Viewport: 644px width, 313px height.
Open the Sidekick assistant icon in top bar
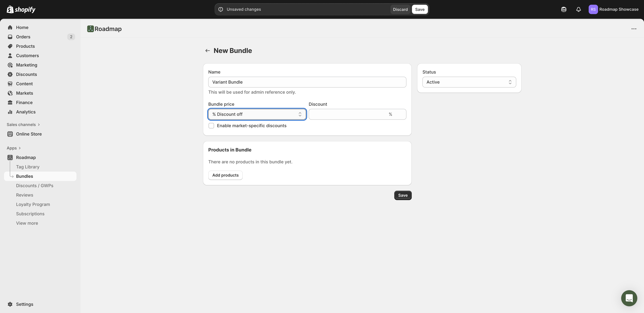(563, 10)
